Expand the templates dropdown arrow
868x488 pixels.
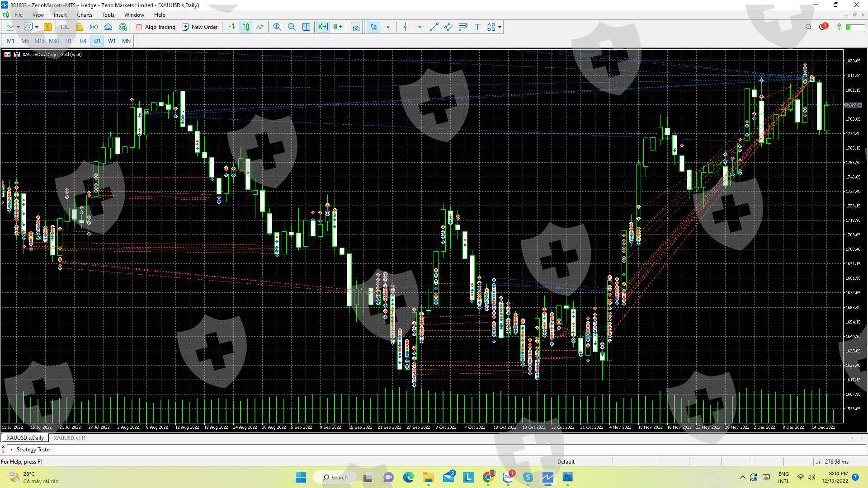pyautogui.click(x=37, y=27)
